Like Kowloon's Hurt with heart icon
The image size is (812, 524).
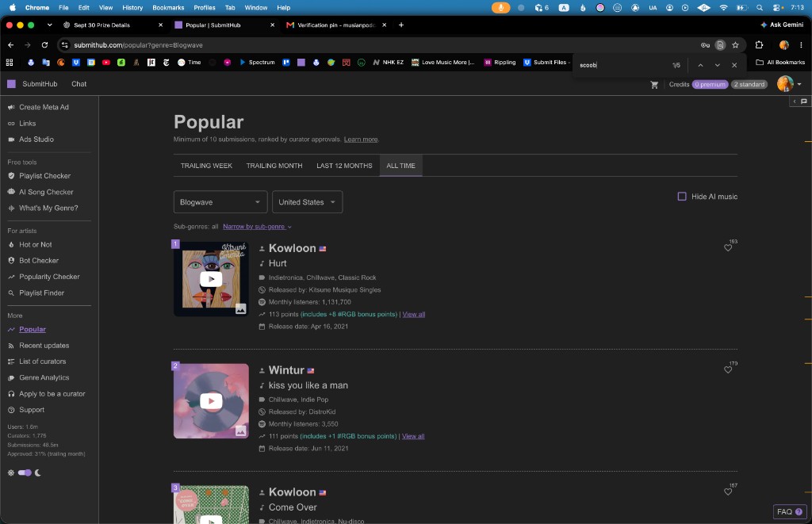(728, 247)
